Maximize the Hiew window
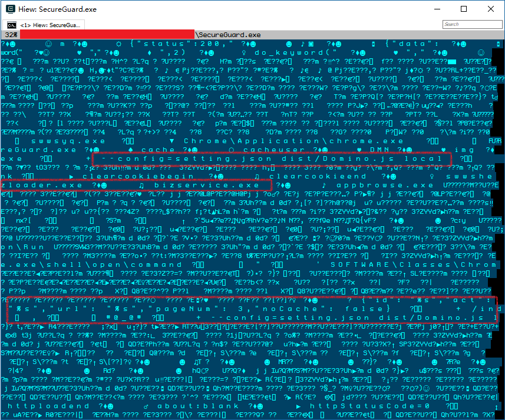Viewport: 505px width, 420px height. pos(463,9)
